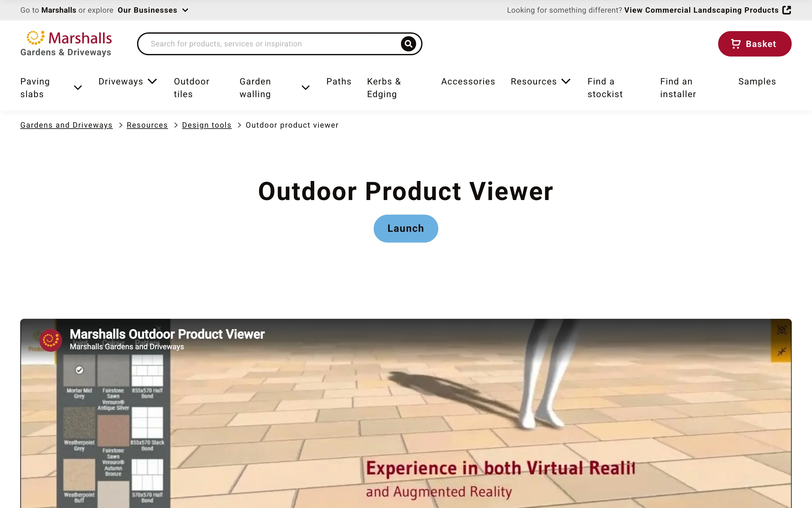Viewport: 812px width, 508px height.
Task: Select the Weatherpoint Buff swatch in video
Action: pos(79,475)
